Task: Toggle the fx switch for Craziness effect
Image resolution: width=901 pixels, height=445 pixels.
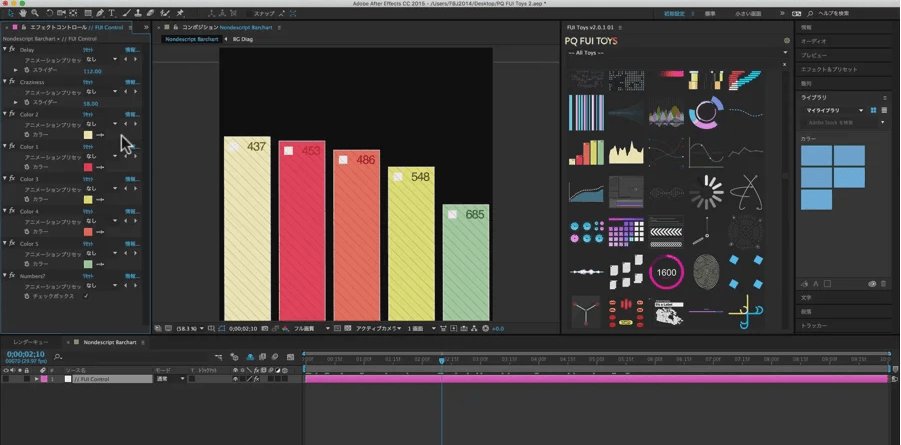Action: [12, 82]
